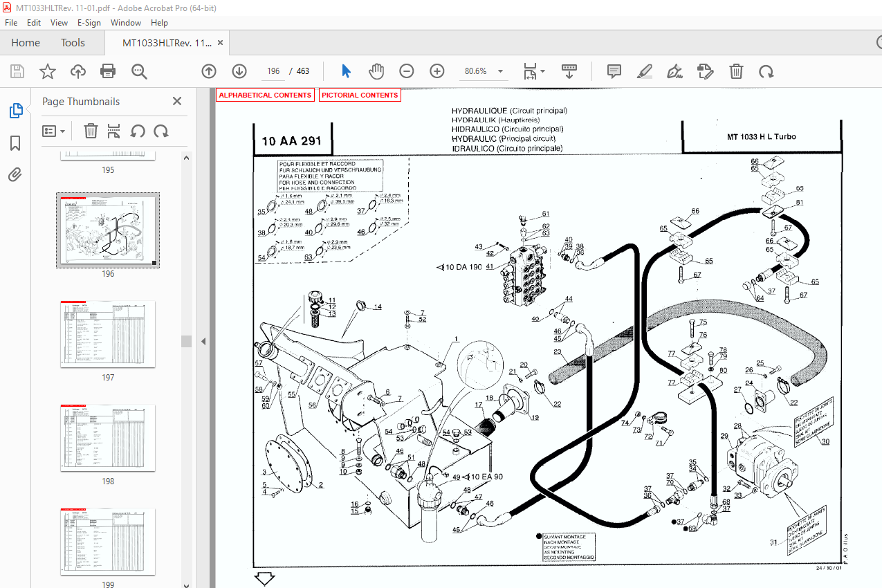The width and height of the screenshot is (882, 588).
Task: Zoom in with the plus circle icon
Action: click(x=437, y=71)
